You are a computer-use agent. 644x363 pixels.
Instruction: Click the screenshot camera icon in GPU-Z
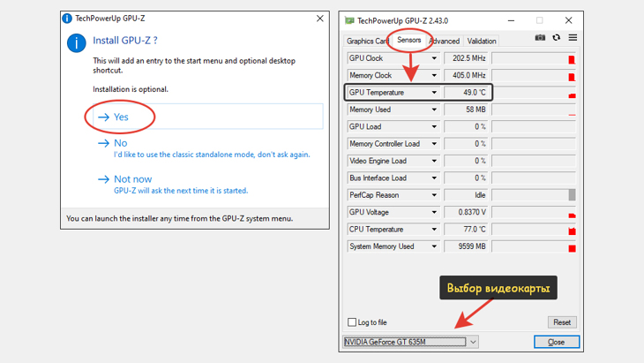pos(540,37)
